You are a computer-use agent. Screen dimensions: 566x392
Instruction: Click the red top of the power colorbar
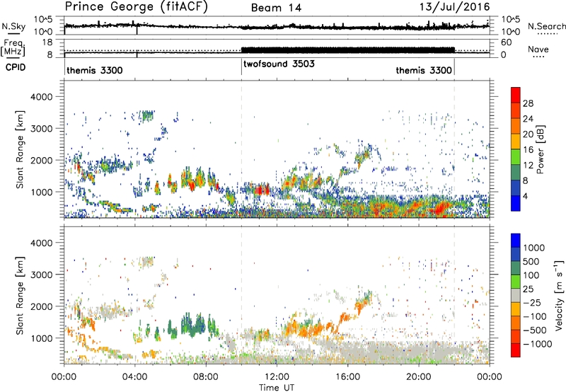516,95
